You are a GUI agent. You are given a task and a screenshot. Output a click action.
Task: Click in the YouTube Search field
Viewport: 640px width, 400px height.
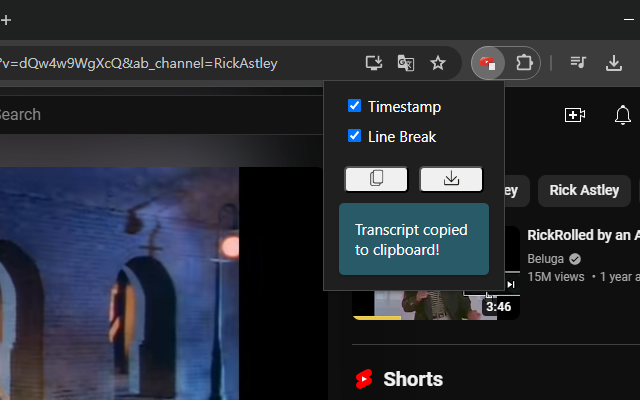[161, 115]
